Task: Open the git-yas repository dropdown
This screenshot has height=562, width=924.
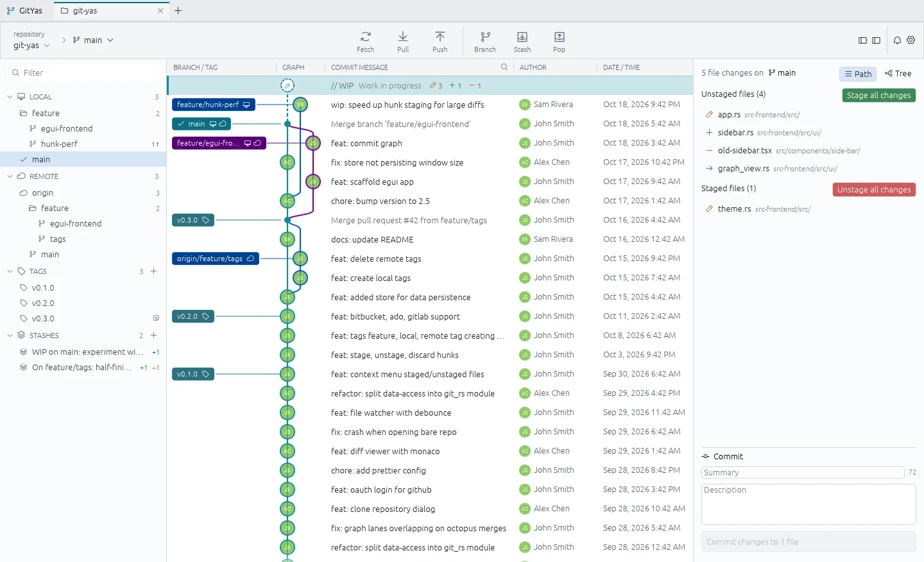Action: tap(32, 46)
